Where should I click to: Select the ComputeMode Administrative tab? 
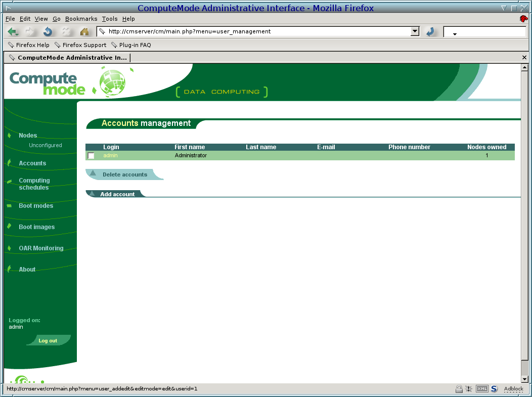point(68,58)
